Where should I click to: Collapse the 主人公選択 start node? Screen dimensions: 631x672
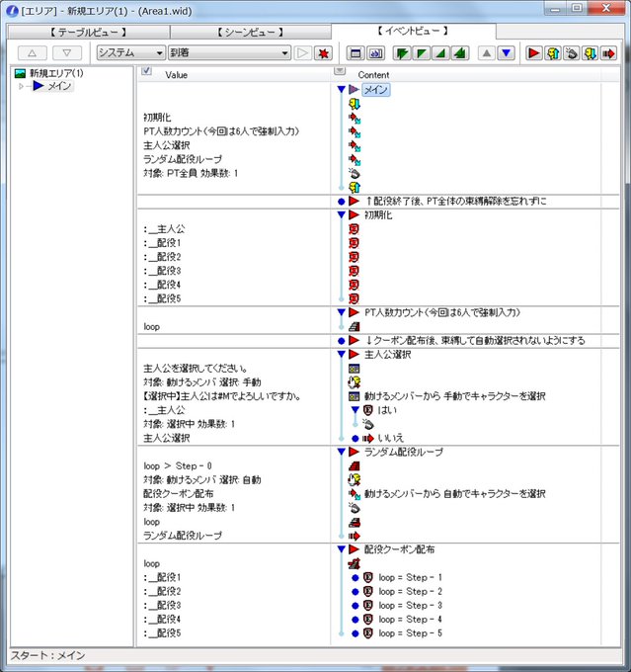pos(341,354)
